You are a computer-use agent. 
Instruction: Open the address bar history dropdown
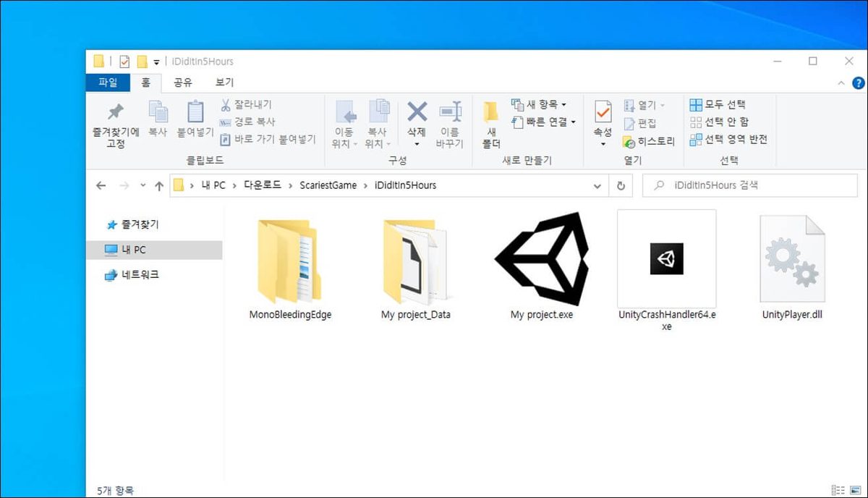597,186
